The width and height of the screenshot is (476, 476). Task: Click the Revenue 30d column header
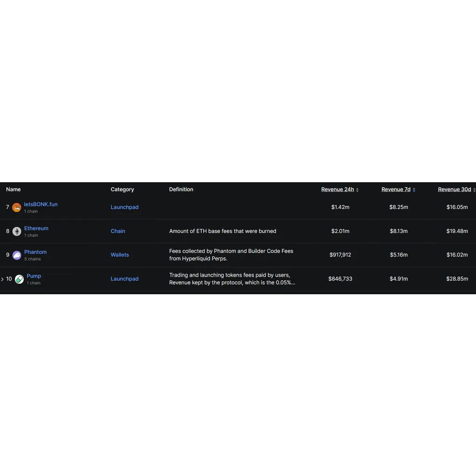455,190
